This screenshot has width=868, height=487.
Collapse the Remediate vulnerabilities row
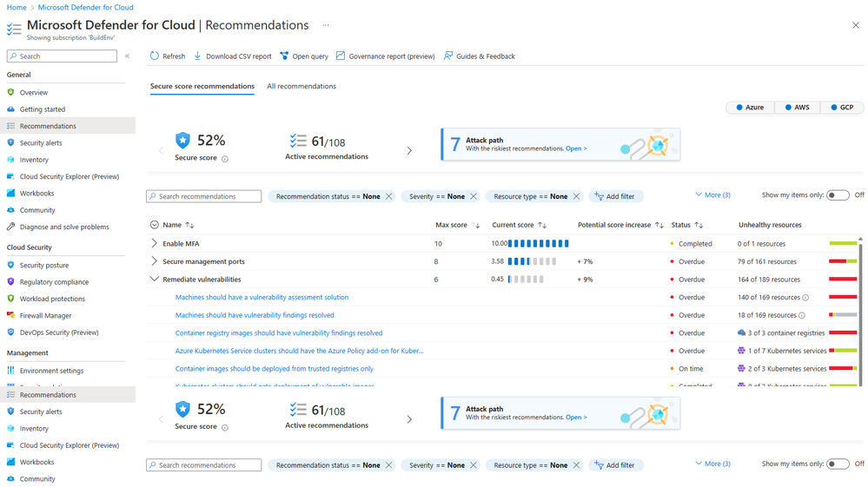pyautogui.click(x=154, y=280)
